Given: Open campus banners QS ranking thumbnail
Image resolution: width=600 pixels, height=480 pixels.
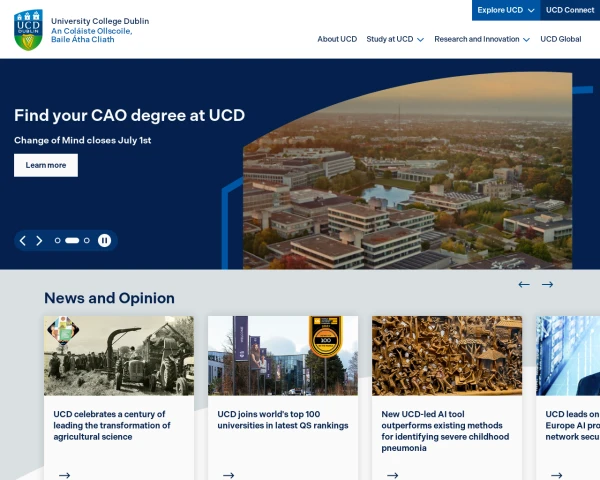Looking at the screenshot, I should (283, 356).
